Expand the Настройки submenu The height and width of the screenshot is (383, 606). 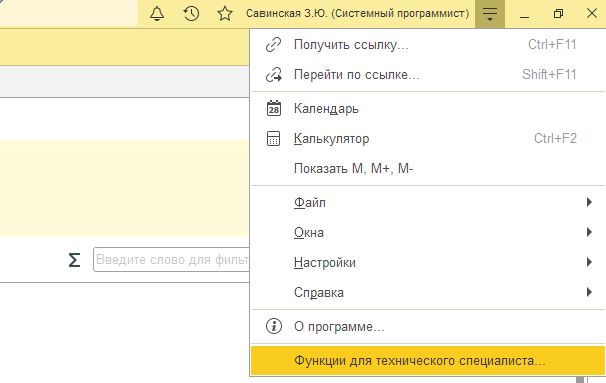pos(428,262)
